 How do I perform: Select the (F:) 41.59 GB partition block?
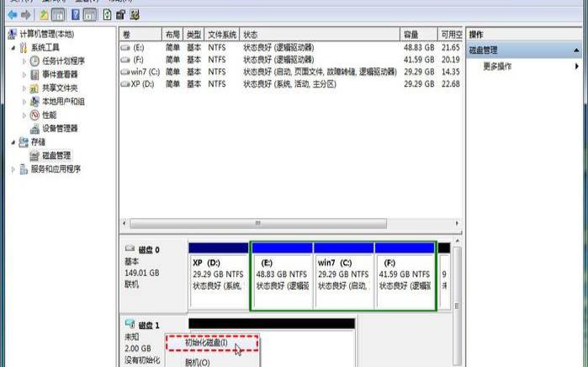click(405, 277)
